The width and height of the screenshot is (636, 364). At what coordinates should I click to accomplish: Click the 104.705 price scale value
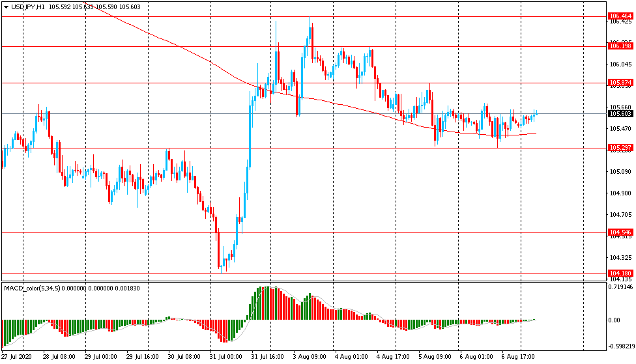620,215
